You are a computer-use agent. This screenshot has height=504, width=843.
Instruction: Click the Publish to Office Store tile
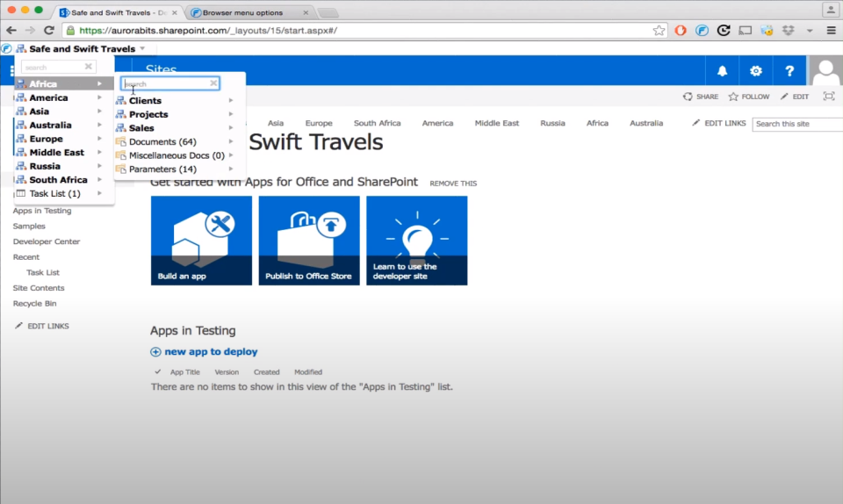309,241
